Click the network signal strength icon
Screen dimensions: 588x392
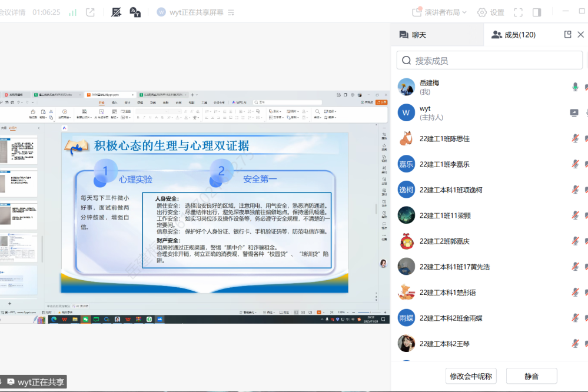(73, 12)
